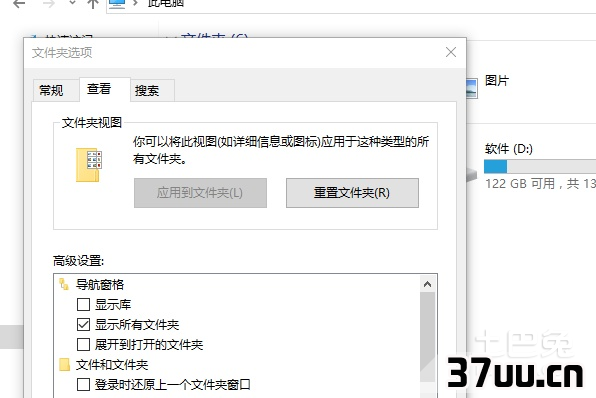
Task: Click the 图片 folder thumbnail icon
Action: (x=472, y=88)
